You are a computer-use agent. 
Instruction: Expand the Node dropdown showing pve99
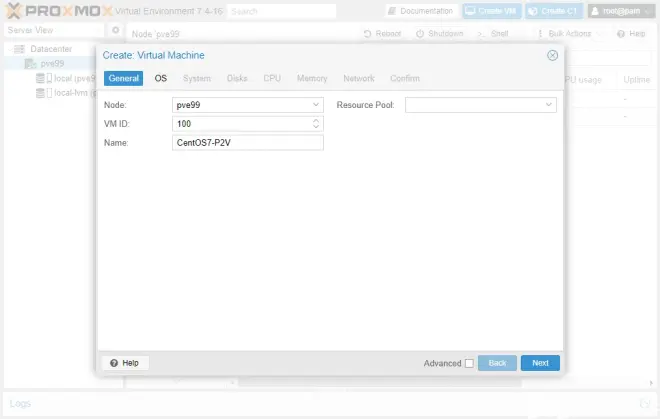(316, 105)
